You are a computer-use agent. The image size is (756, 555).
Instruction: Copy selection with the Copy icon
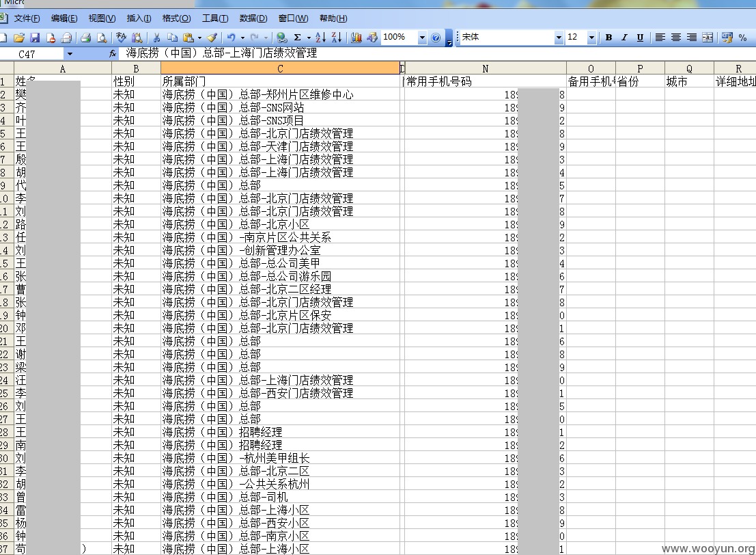point(172,37)
